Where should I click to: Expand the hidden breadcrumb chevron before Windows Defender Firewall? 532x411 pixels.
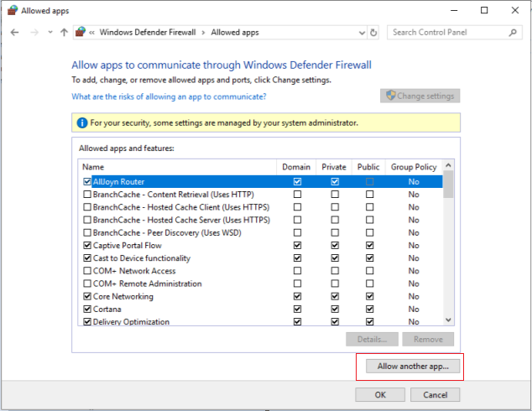click(92, 33)
